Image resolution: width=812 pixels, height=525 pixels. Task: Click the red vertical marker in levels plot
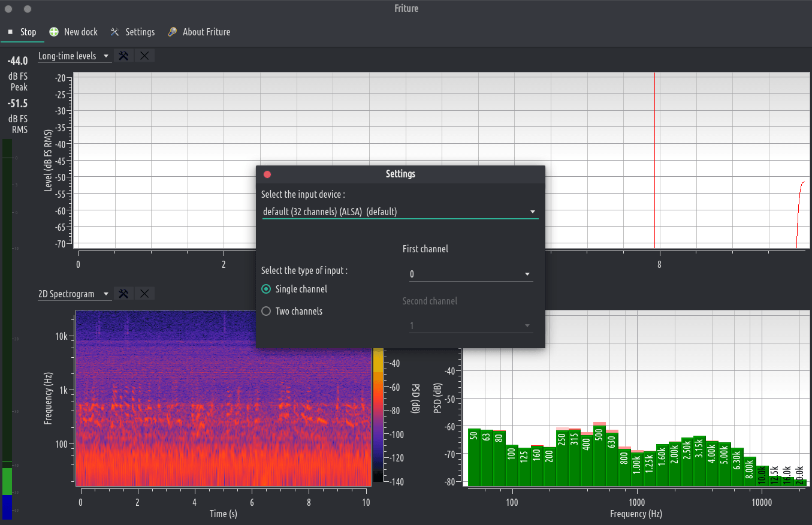pos(654,159)
